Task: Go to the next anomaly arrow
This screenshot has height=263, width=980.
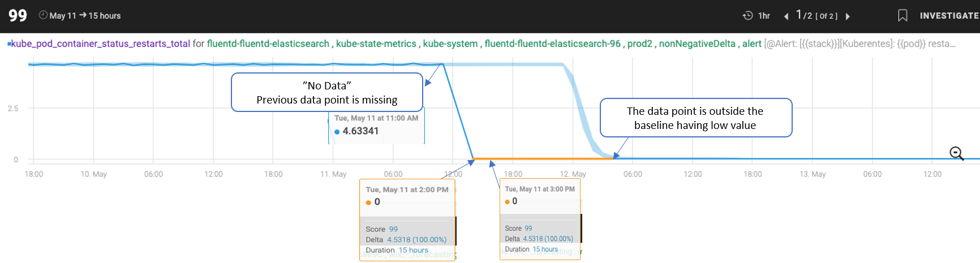Action: point(848,16)
